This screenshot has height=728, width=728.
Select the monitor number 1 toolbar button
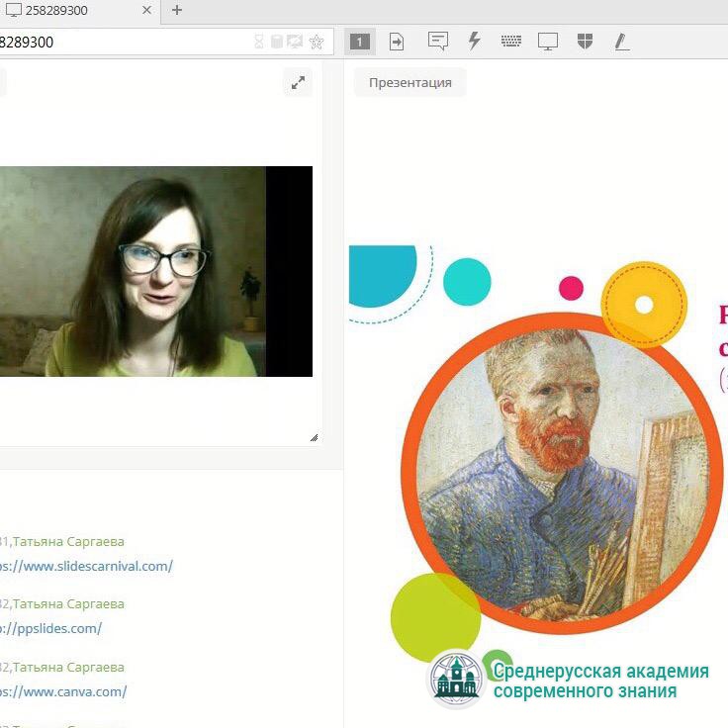pyautogui.click(x=360, y=42)
